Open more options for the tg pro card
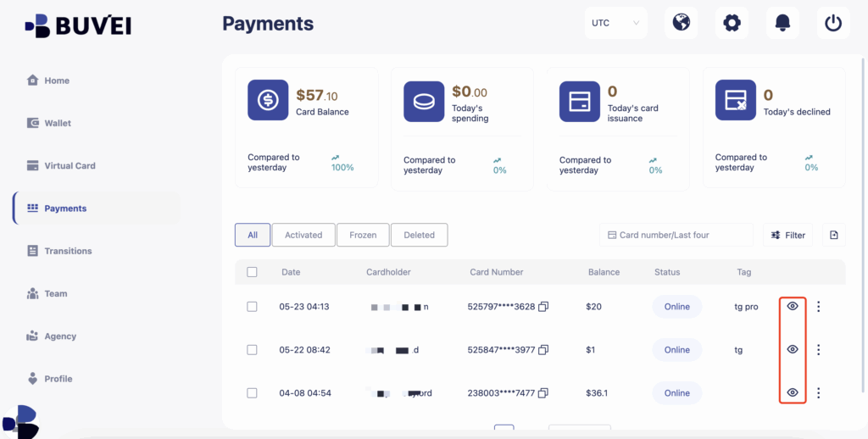This screenshot has width=868, height=439. (x=819, y=307)
